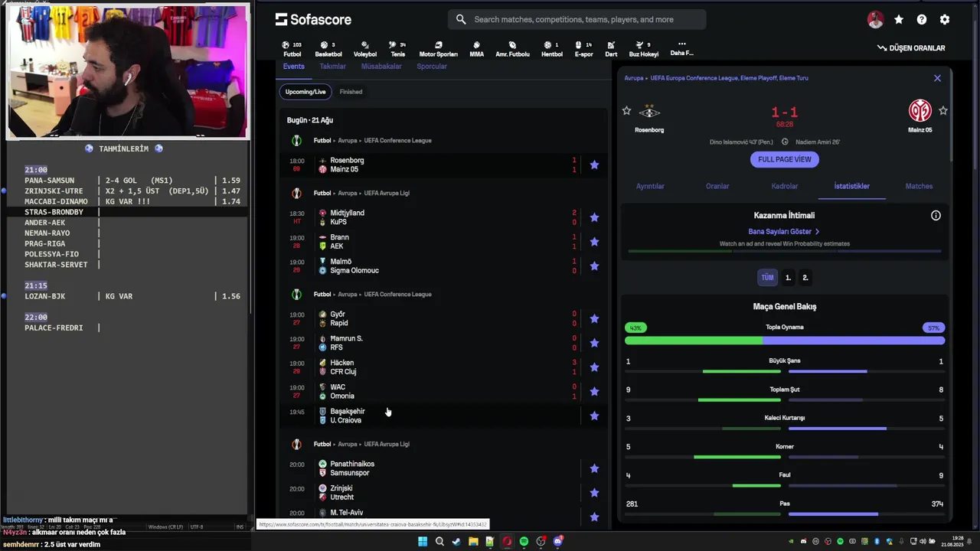Switch to the Kadrolar tab
This screenshot has height=551, width=980.
784,186
